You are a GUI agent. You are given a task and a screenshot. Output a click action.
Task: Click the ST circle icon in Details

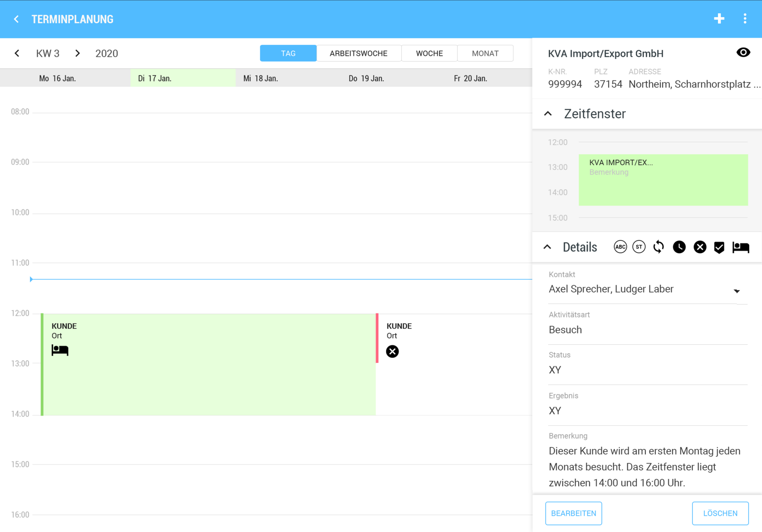639,247
